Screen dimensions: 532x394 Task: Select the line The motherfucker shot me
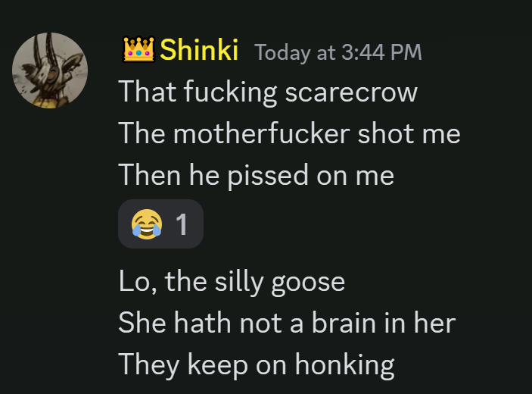(x=289, y=133)
